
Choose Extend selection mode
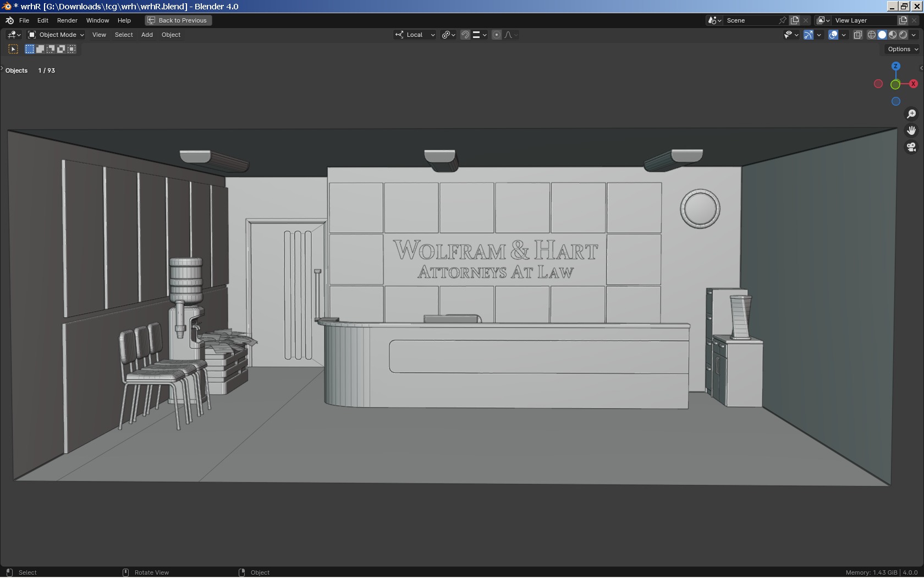pos(40,49)
